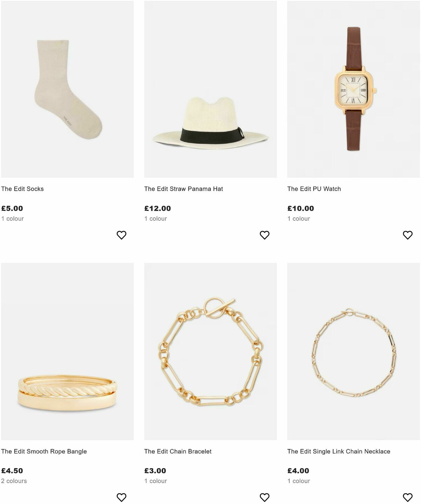Select the heart icon below the socks listing
The image size is (421, 504).
point(122,234)
